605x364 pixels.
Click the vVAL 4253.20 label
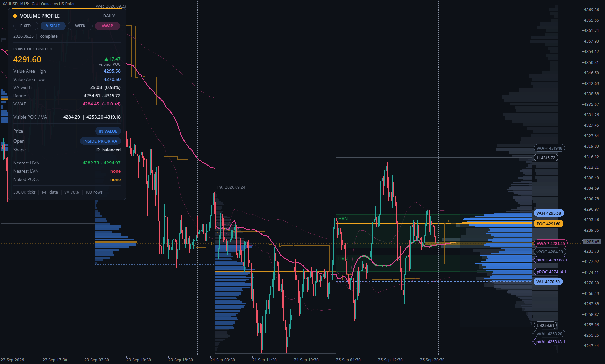pos(549,334)
